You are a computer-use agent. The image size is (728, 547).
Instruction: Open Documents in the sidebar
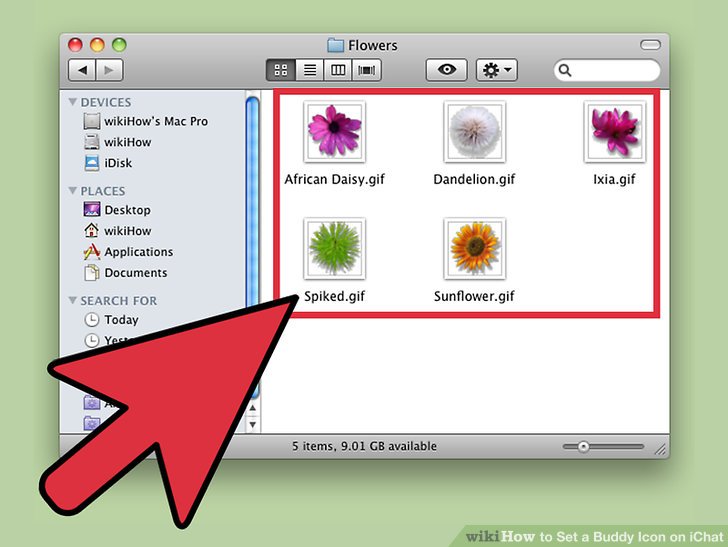point(136,273)
